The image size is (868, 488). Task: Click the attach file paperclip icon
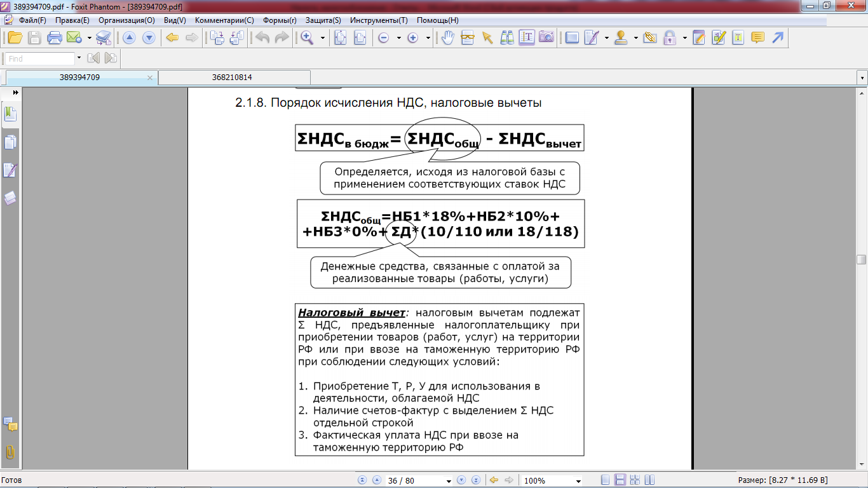point(650,37)
